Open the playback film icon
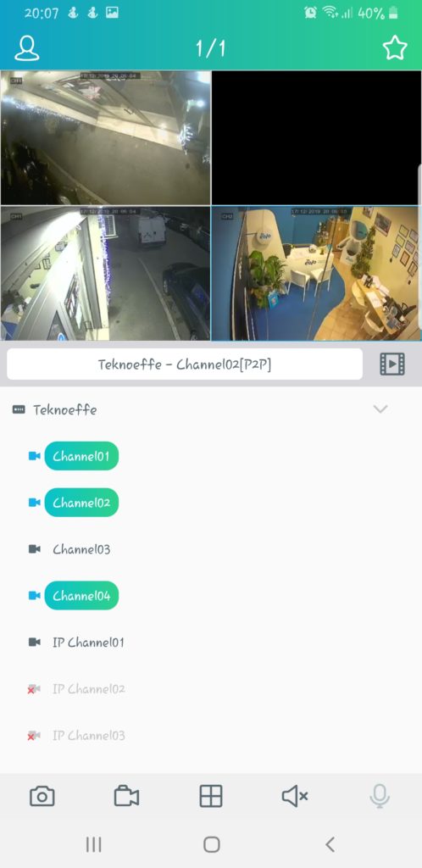This screenshot has width=422, height=868. point(392,364)
